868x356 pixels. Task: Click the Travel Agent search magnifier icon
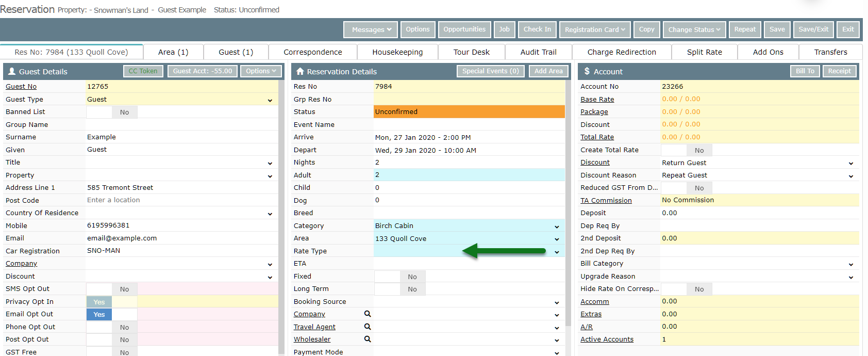[368, 327]
